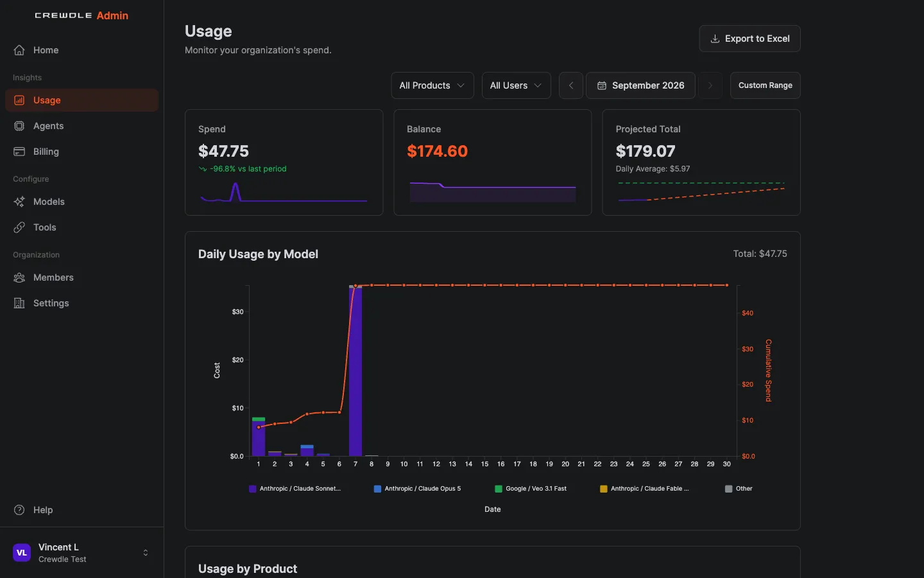
Task: Toggle the Anthropic / Claude Opus 5 legend entry
Action: click(x=417, y=489)
